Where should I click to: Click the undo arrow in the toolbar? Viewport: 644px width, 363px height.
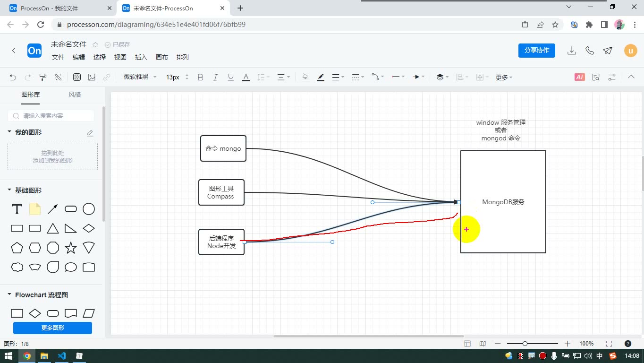coord(13,77)
